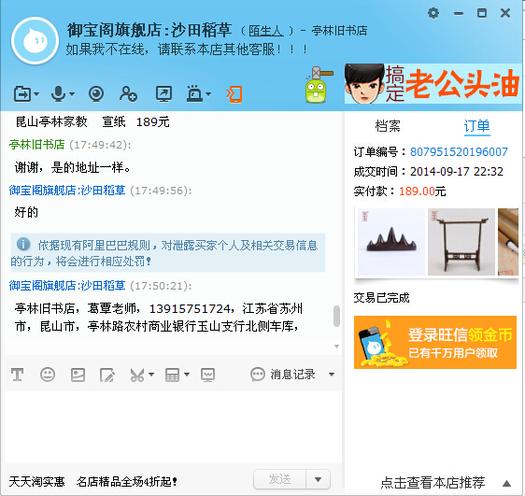Open the 消息记录 dropdown arrow
This screenshot has height=496, width=525.
click(331, 374)
